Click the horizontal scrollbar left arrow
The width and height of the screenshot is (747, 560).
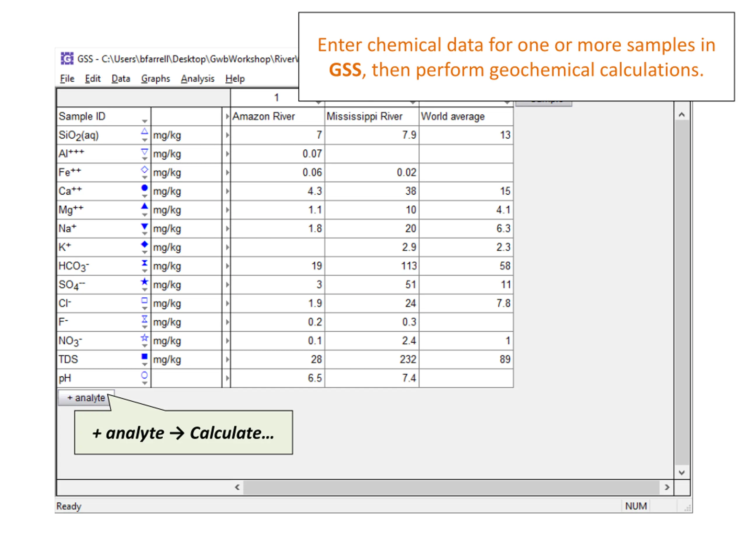click(237, 487)
